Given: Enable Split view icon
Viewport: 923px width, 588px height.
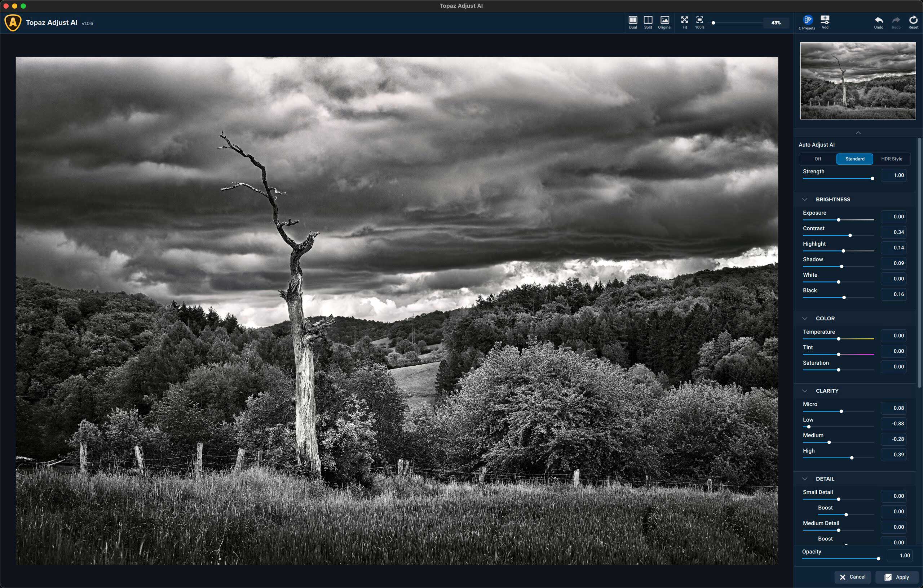Looking at the screenshot, I should [648, 22].
